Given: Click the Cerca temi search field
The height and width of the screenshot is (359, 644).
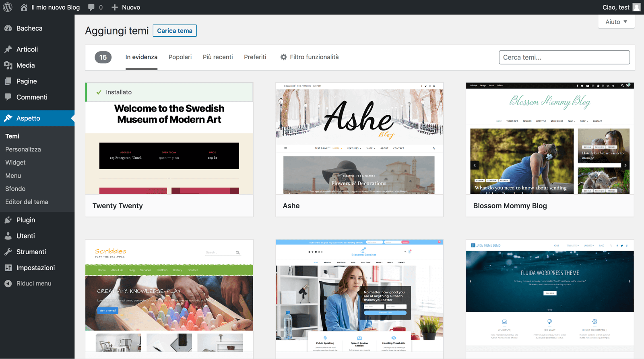Looking at the screenshot, I should (564, 57).
